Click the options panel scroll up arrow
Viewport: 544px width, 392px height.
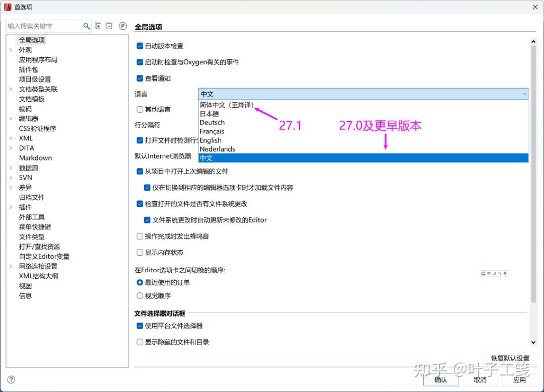pos(533,42)
